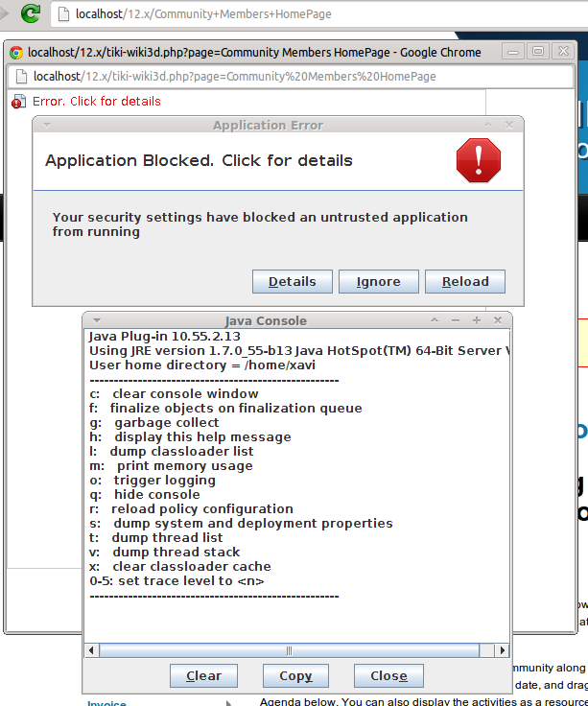Image resolution: width=588 pixels, height=706 pixels.
Task: Click Java Console horizontal scrollbar right arrow
Action: (x=502, y=650)
